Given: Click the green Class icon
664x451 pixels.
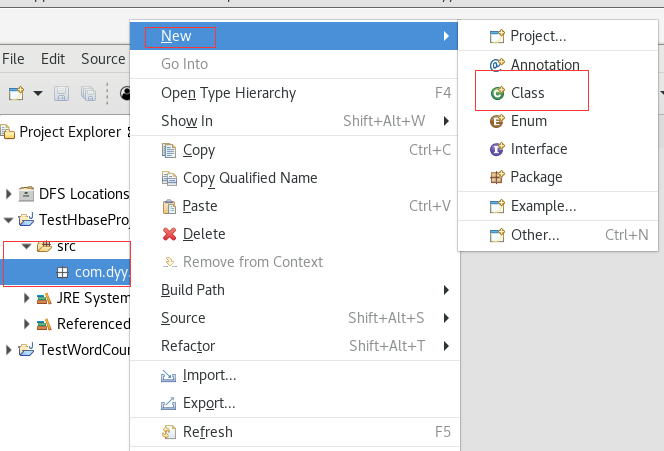Looking at the screenshot, I should 497,93.
